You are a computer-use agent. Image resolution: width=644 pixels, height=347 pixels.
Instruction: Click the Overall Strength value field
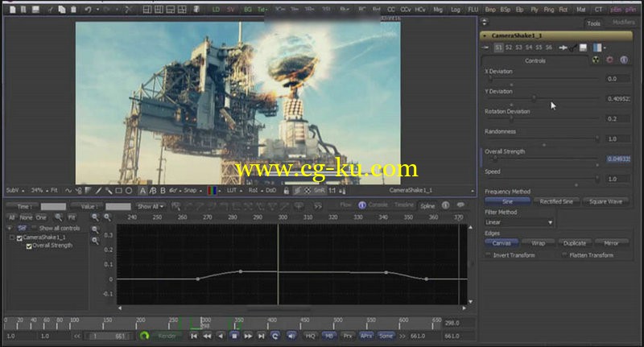pos(618,159)
